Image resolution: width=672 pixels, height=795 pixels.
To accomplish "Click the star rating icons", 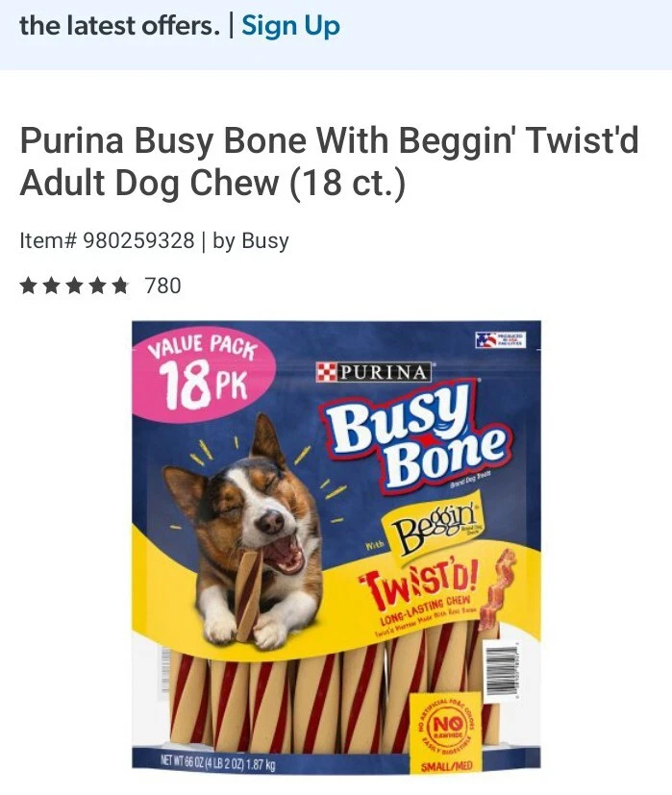I will coord(74,286).
